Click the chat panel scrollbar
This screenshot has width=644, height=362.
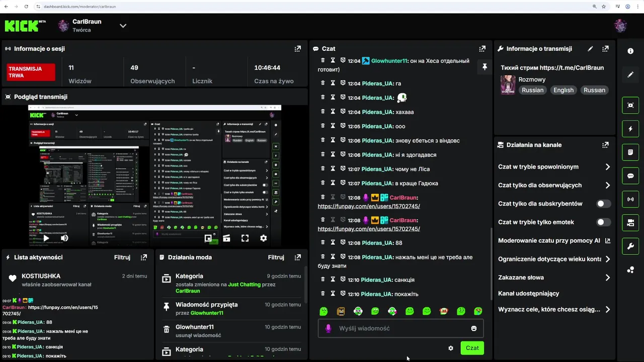pyautogui.click(x=492, y=264)
